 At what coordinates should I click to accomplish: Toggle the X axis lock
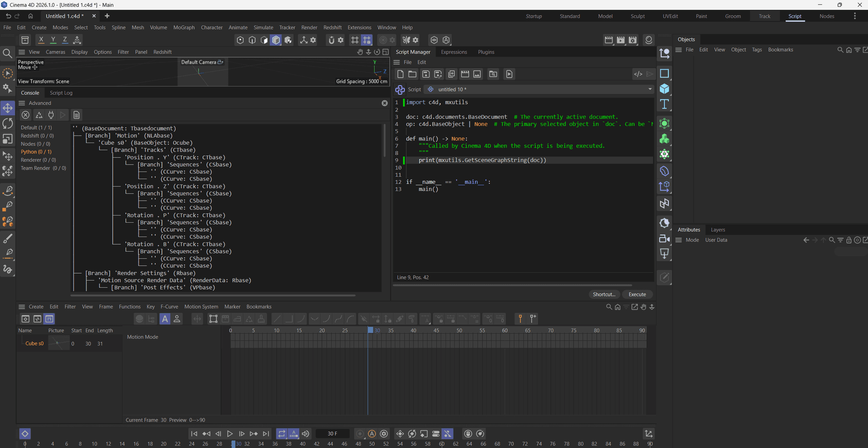click(x=41, y=40)
